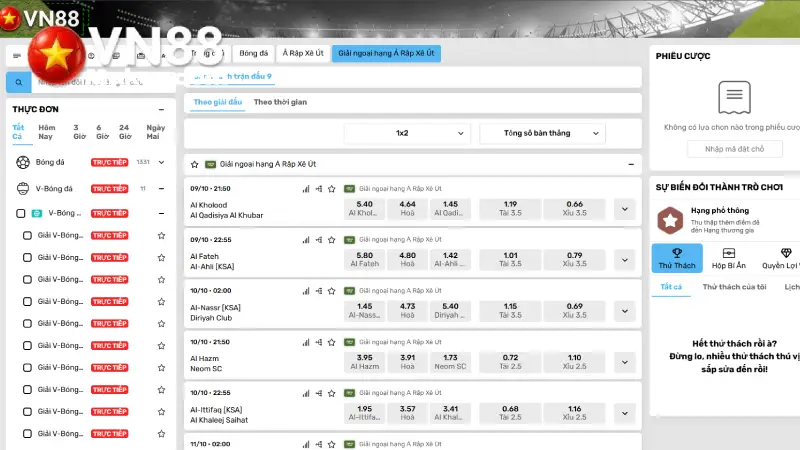Bet Hoà 4.80 for Al Fateh match
800x450 pixels.
[x=407, y=260]
